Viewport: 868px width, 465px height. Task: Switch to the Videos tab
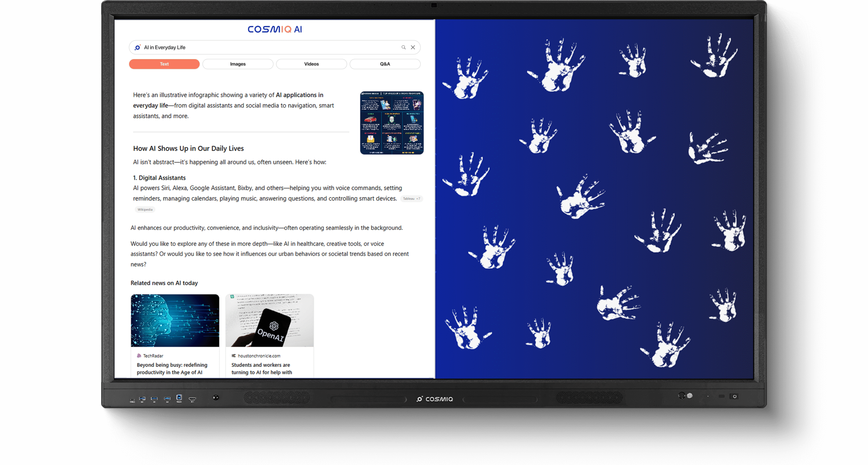311,64
